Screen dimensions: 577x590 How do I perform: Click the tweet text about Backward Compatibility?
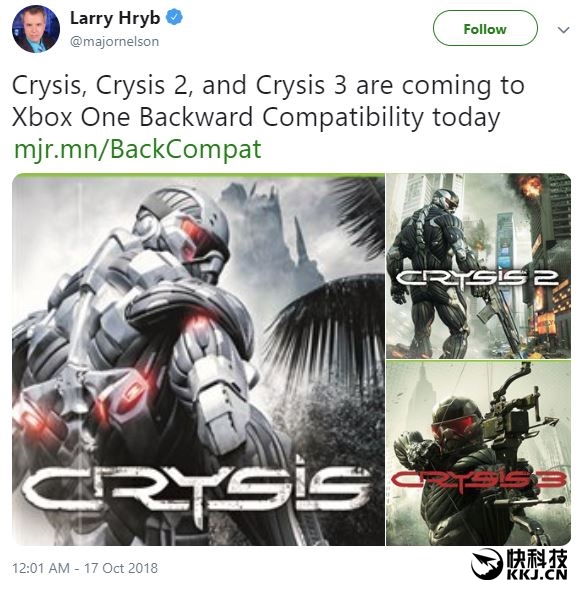coord(268,101)
